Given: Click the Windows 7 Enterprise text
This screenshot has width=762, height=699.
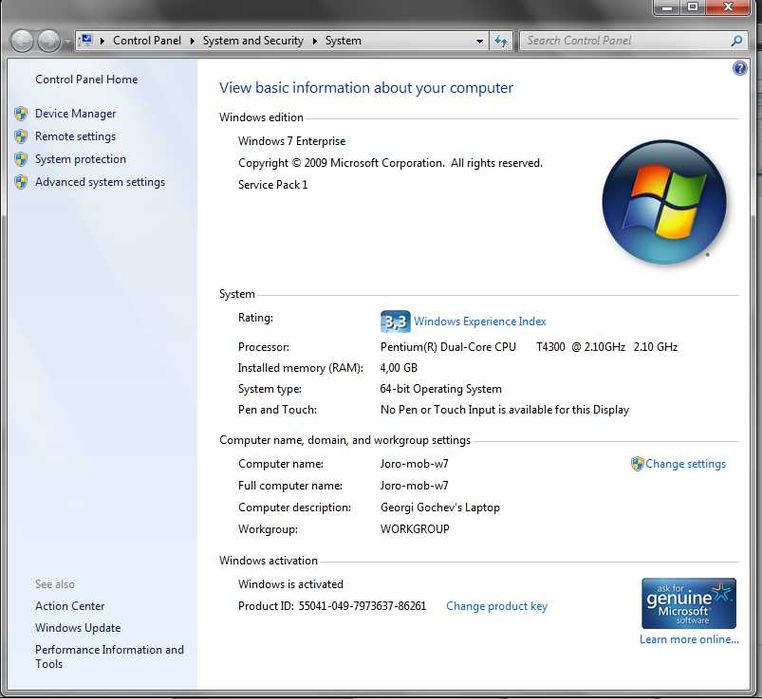Looking at the screenshot, I should (x=292, y=141).
